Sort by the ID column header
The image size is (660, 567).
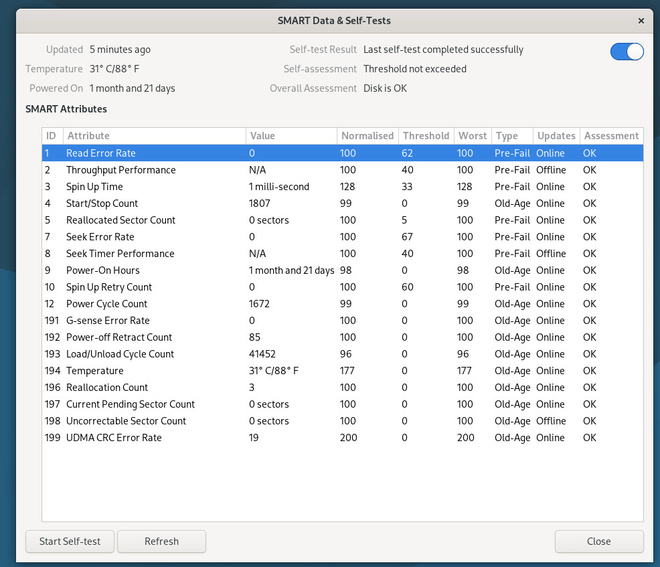52,136
